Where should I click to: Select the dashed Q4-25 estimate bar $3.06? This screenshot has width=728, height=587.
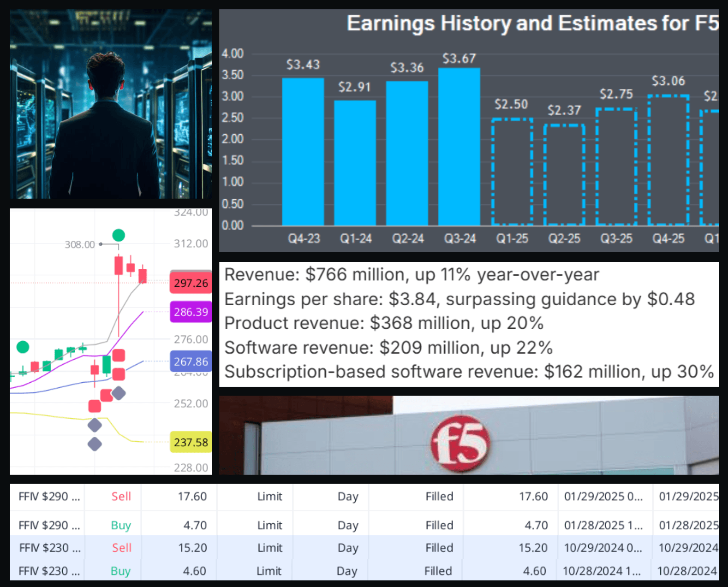tap(668, 160)
